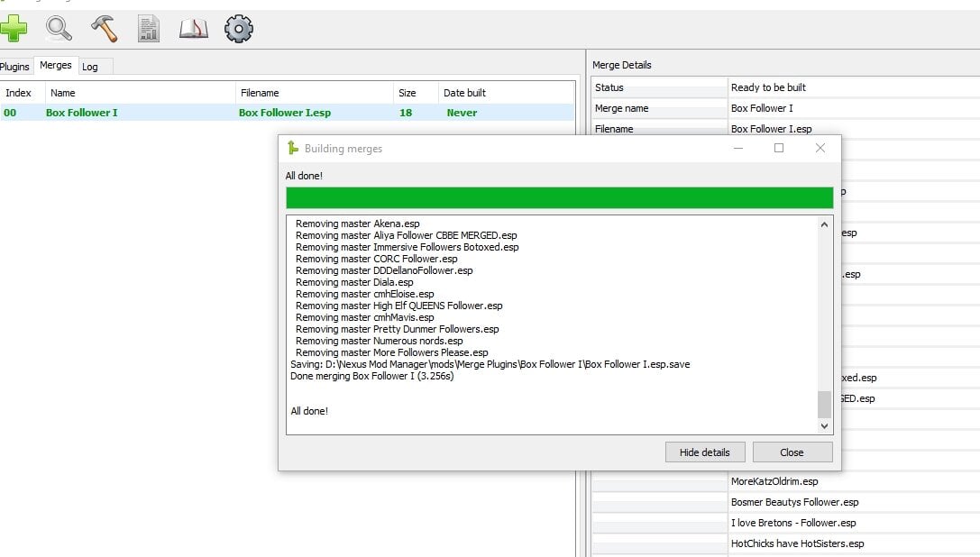Click the index 00 cell
The height and width of the screenshot is (557, 980).
pos(10,113)
